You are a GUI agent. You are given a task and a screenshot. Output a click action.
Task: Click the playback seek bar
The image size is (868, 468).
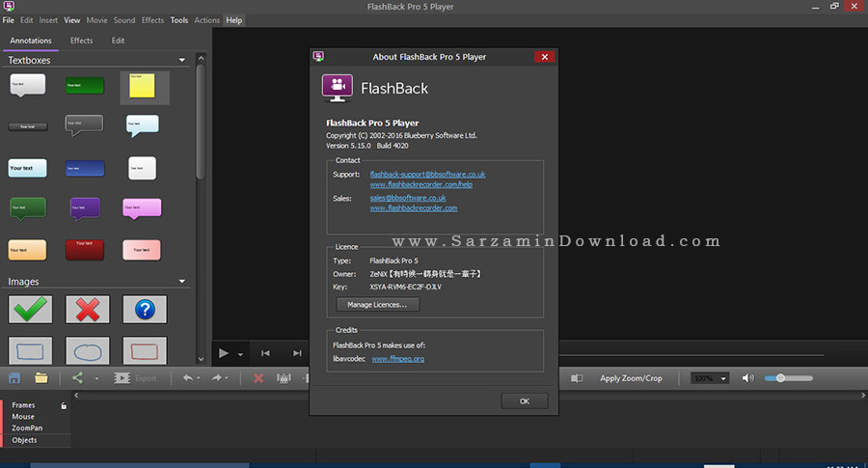pos(691,354)
